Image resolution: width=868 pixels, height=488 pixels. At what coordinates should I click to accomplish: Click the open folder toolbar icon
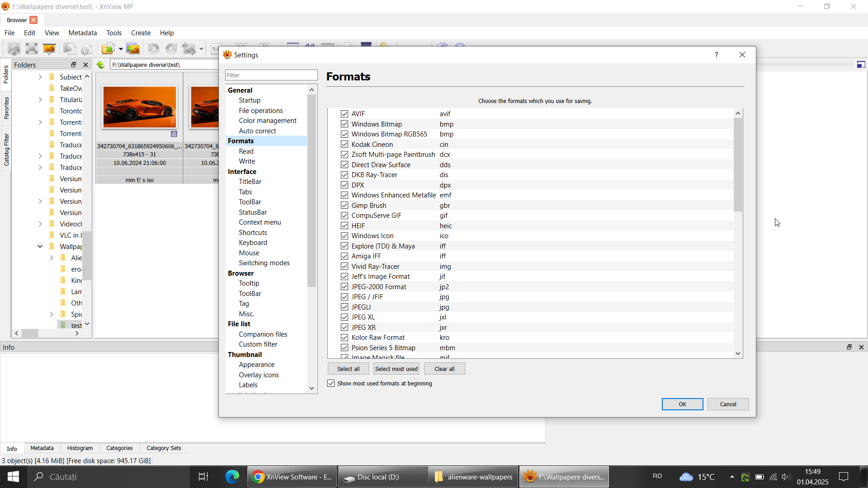pos(108,49)
